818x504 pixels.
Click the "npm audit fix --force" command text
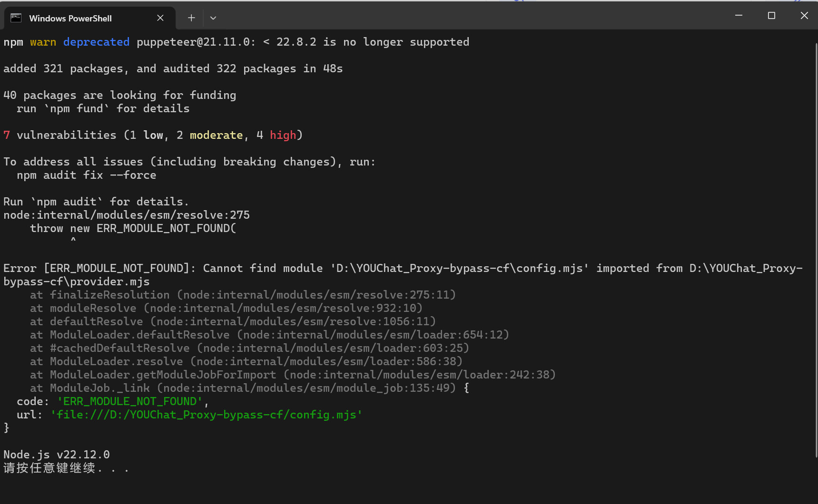(x=86, y=175)
